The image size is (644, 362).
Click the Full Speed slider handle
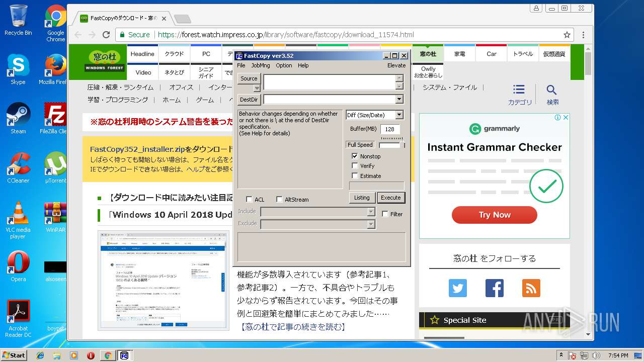pyautogui.click(x=402, y=144)
